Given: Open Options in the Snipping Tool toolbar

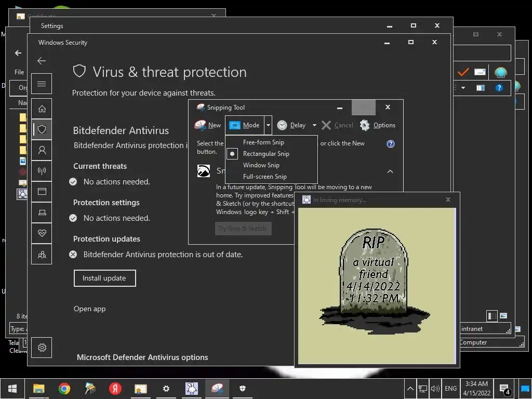Looking at the screenshot, I should point(378,125).
